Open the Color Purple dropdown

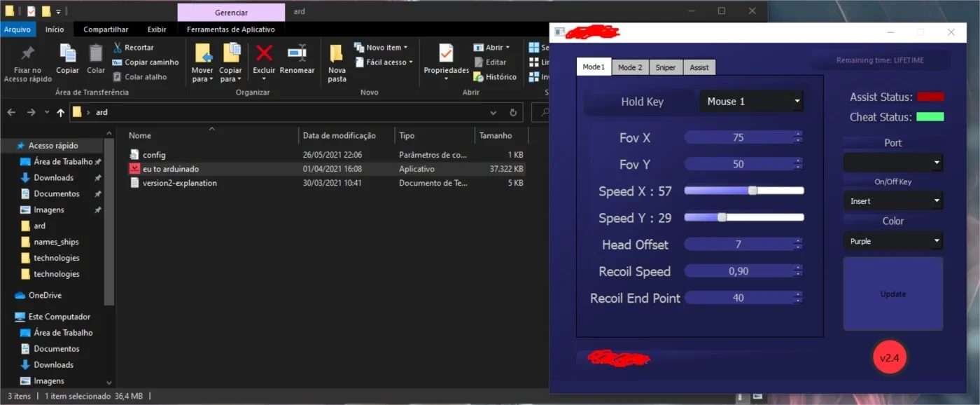click(x=893, y=241)
